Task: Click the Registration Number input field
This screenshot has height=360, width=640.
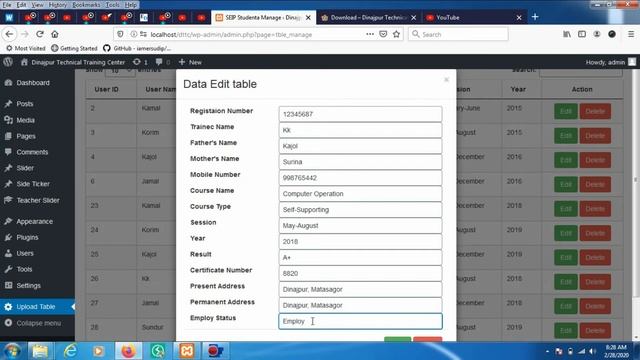Action: pyautogui.click(x=360, y=114)
